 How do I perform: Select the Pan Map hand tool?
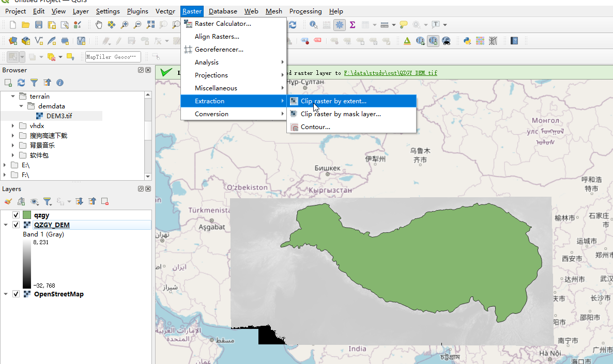(99, 25)
